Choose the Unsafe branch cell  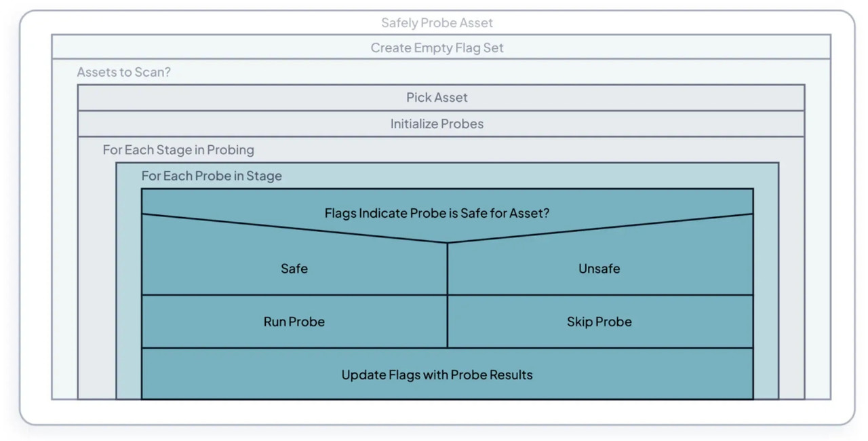point(599,269)
